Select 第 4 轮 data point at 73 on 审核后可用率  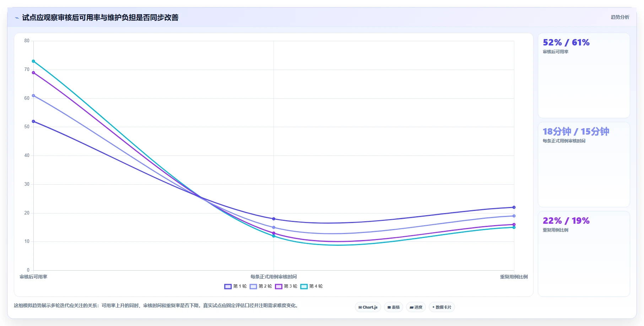33,61
